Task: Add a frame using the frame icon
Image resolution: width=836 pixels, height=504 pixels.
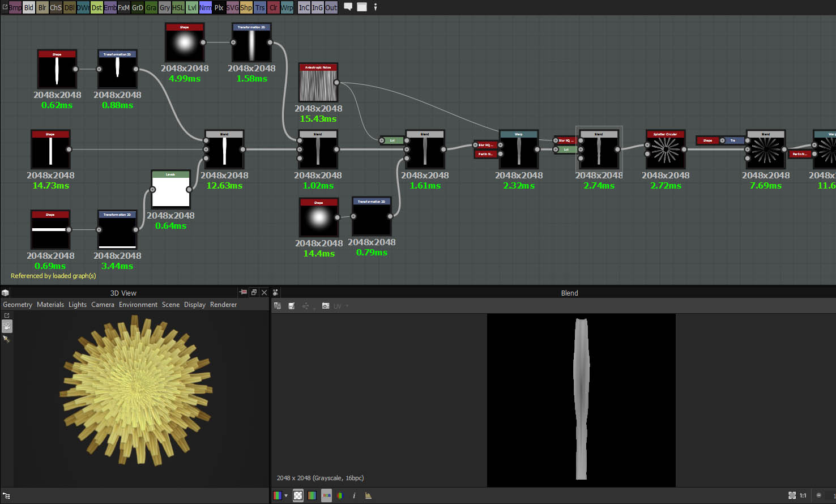Action: click(x=362, y=7)
